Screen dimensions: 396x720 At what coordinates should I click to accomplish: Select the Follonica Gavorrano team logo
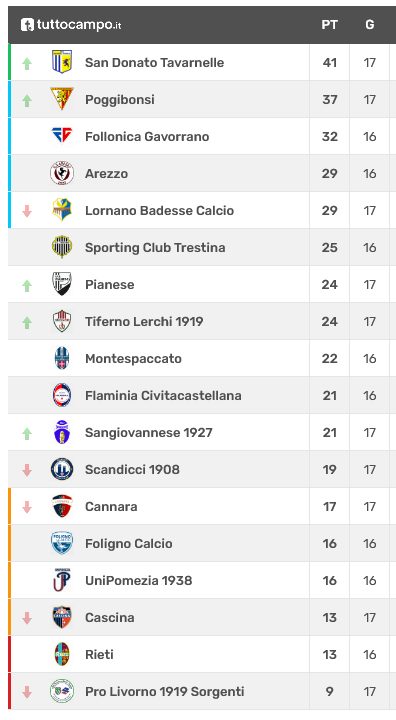point(62,136)
